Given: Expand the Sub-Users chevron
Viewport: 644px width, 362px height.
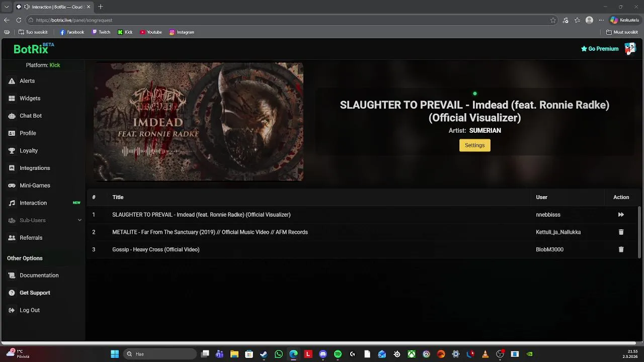Looking at the screenshot, I should [x=79, y=220].
